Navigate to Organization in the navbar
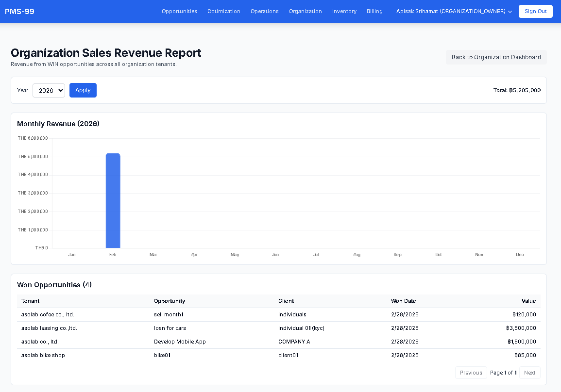Viewport: 561px width, 392px height. pyautogui.click(x=305, y=11)
